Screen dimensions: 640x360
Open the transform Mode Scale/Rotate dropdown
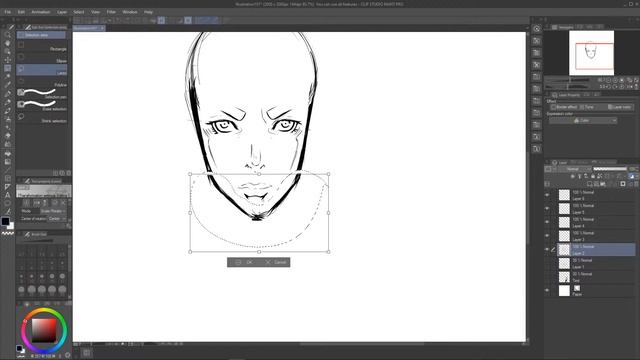(53, 211)
